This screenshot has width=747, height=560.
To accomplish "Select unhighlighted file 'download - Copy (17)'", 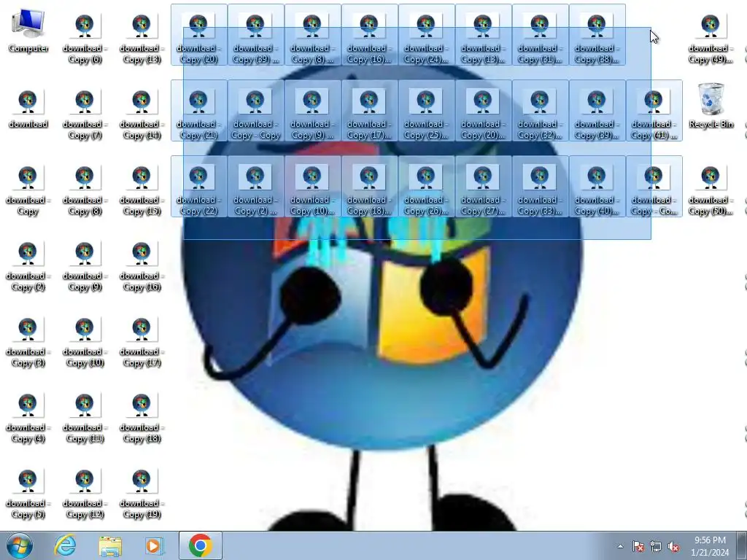I will [142, 343].
